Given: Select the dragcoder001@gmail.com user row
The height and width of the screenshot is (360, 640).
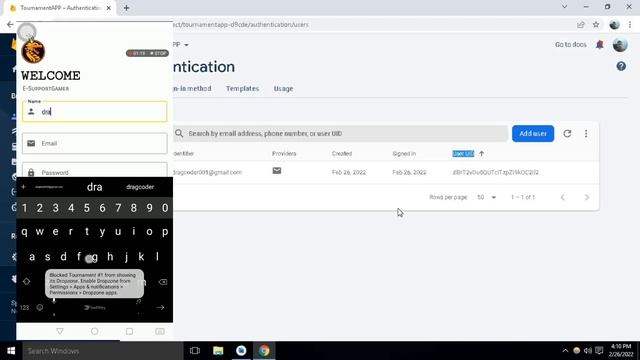Looking at the screenshot, I should [x=386, y=172].
